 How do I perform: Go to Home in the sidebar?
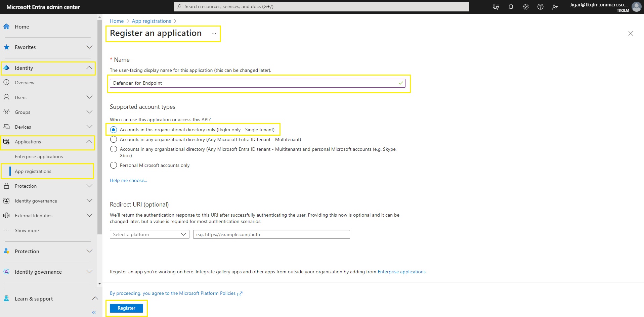(x=22, y=27)
